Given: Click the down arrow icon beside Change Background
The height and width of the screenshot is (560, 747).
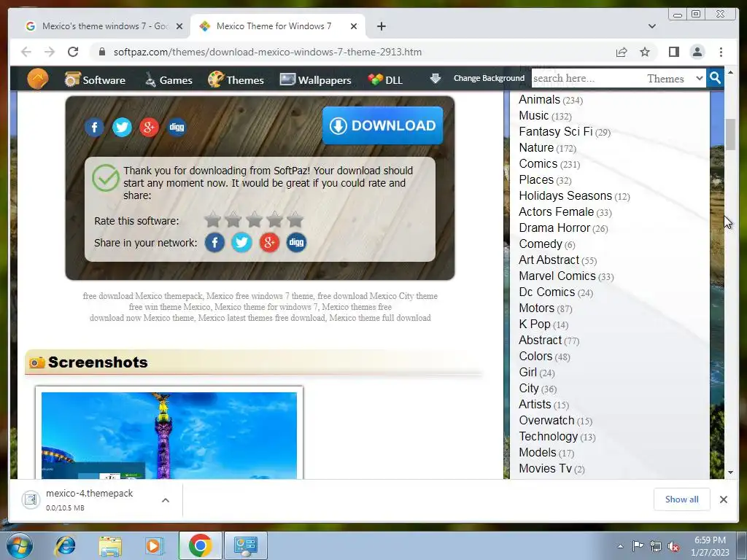Looking at the screenshot, I should coord(435,78).
